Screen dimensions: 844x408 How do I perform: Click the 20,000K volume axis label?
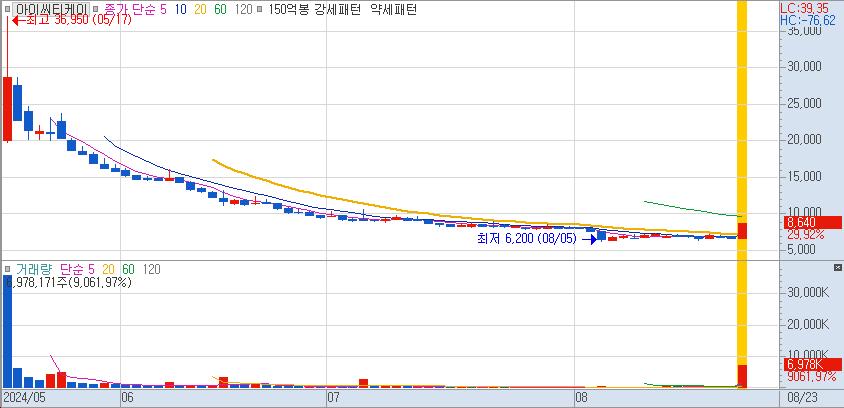click(x=809, y=324)
